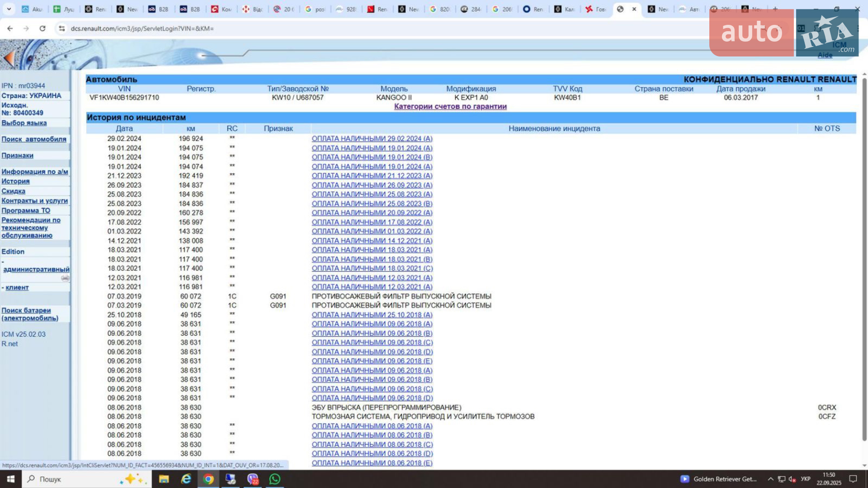Viewport: 868px width, 488px height.
Task: Click the browser forward arrow
Action: click(x=26, y=28)
